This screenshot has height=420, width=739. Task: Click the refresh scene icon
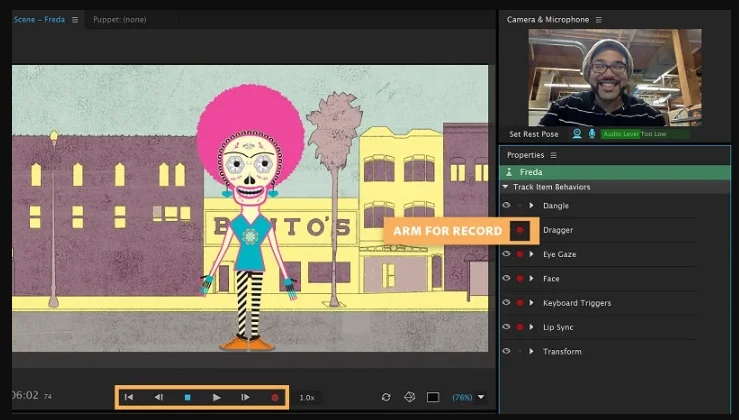(386, 397)
